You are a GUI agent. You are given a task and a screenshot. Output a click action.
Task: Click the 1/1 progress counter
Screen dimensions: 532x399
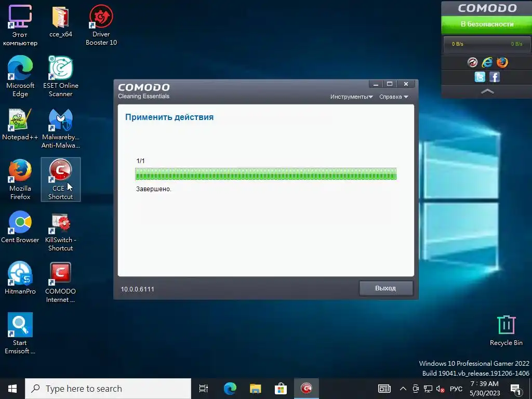coord(140,161)
